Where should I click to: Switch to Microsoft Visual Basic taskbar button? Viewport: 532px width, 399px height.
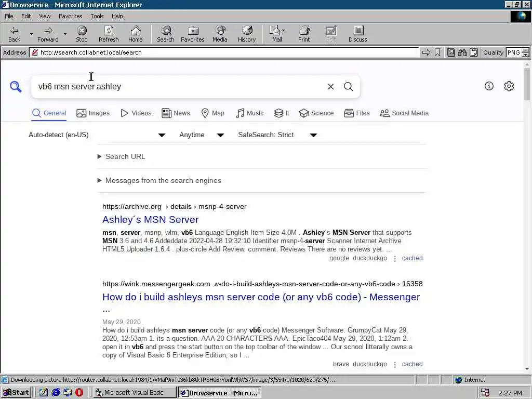(135, 393)
